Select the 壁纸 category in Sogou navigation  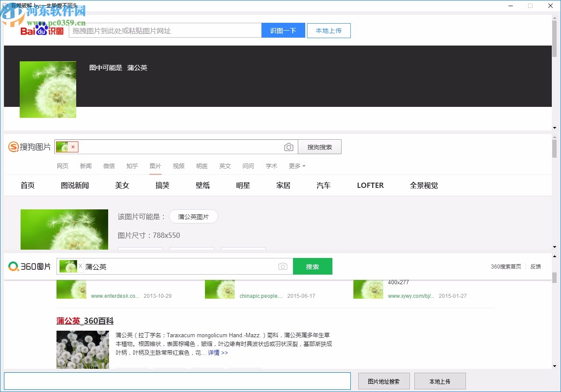pos(202,185)
